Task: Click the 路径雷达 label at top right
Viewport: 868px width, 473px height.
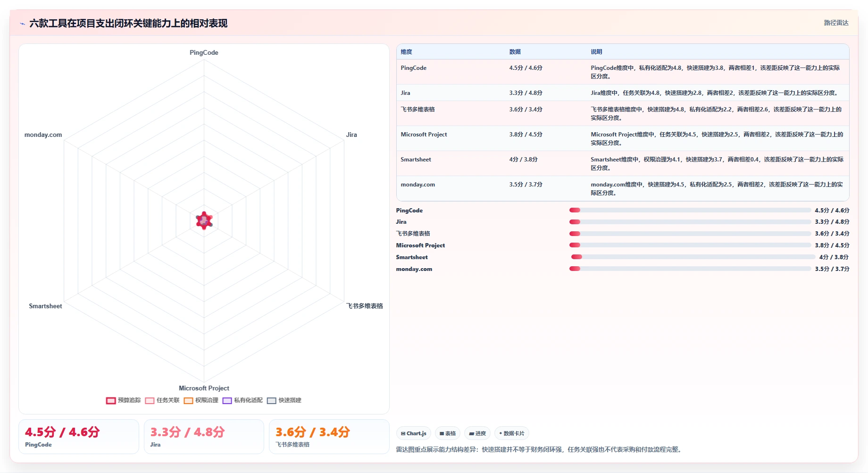Action: tap(836, 23)
